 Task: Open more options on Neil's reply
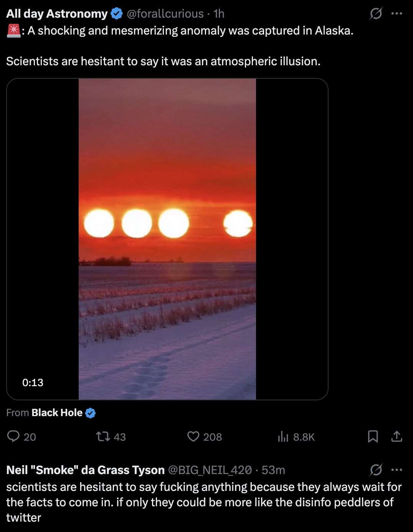click(396, 470)
